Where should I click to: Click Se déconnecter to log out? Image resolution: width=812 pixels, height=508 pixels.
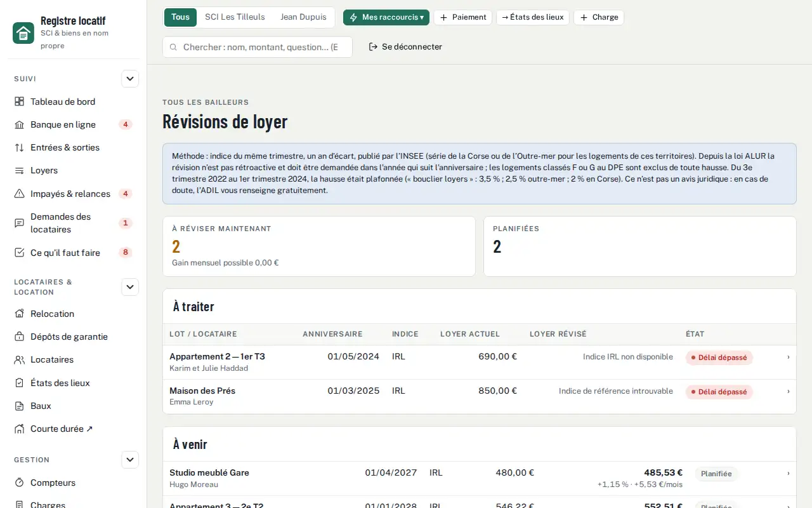tap(405, 47)
